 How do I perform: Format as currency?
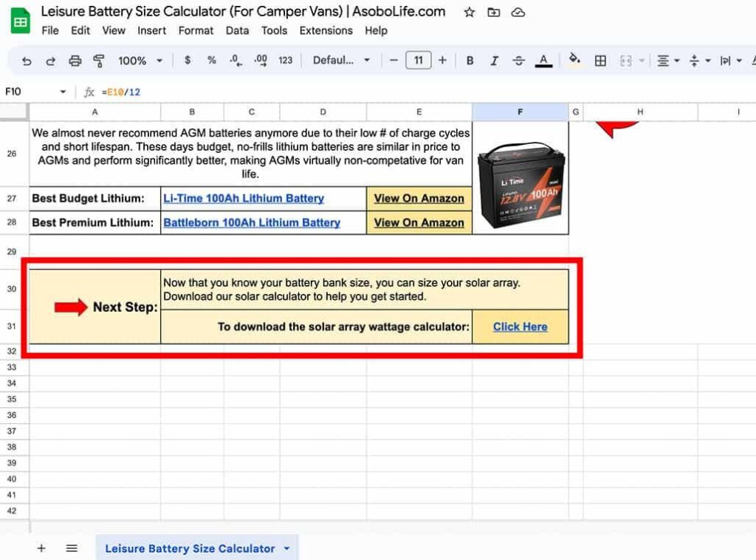coord(188,61)
